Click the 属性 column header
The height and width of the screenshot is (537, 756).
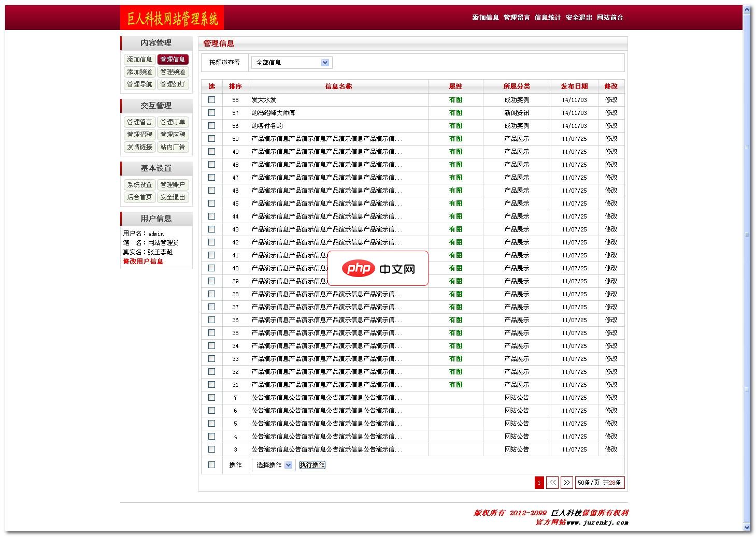(455, 86)
